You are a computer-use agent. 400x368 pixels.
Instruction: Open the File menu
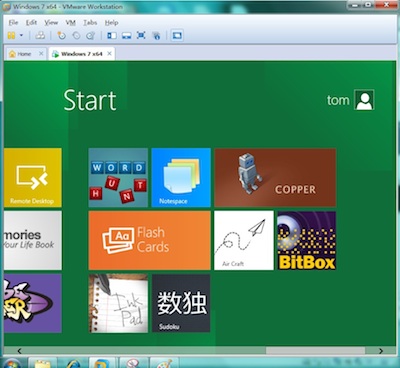[x=13, y=23]
